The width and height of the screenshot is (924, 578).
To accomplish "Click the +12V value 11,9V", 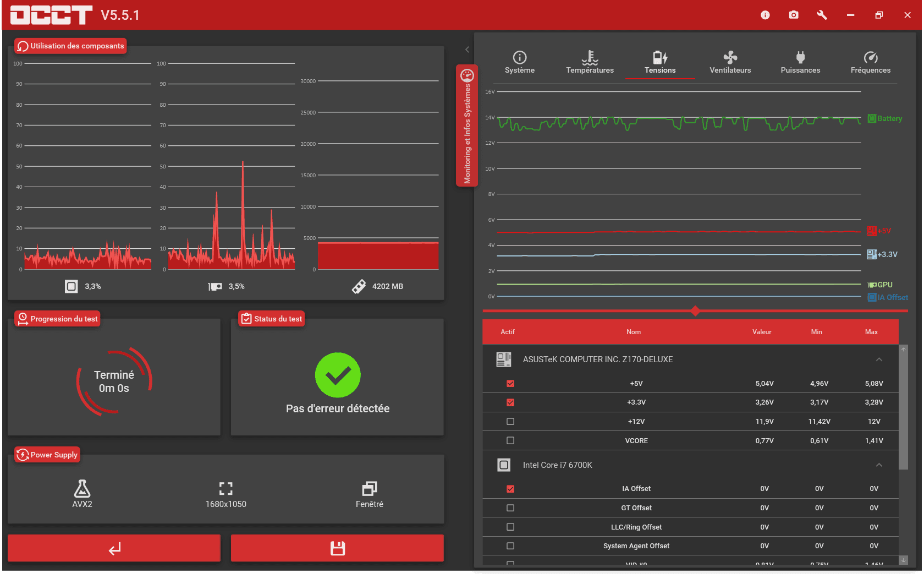I will click(765, 422).
